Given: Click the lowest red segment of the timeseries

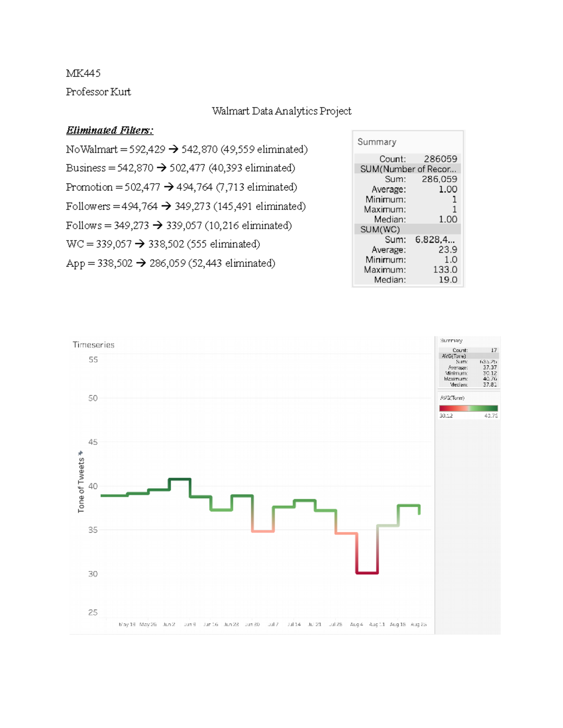Looking at the screenshot, I should 367,573.
